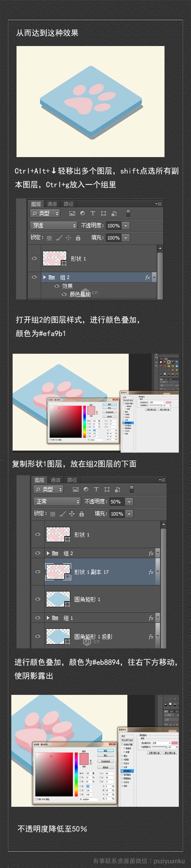Filter by shape layers in the 正常 panel

pos(107,490)
